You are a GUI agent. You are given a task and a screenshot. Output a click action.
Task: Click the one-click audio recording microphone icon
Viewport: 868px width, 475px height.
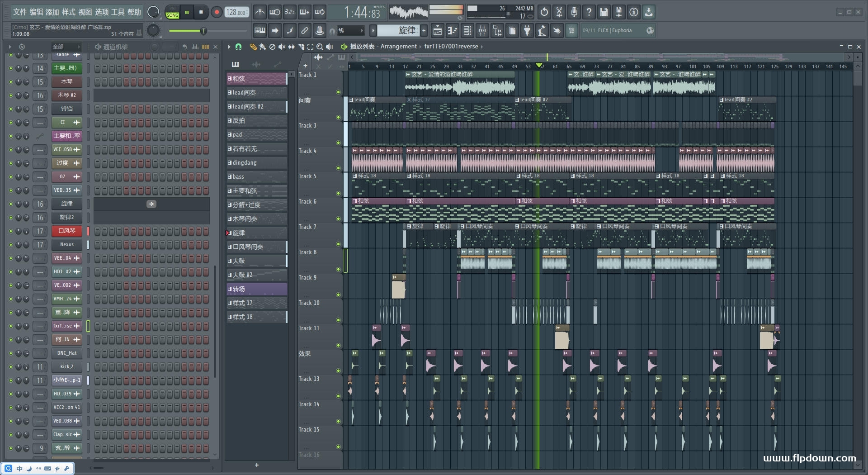point(574,12)
